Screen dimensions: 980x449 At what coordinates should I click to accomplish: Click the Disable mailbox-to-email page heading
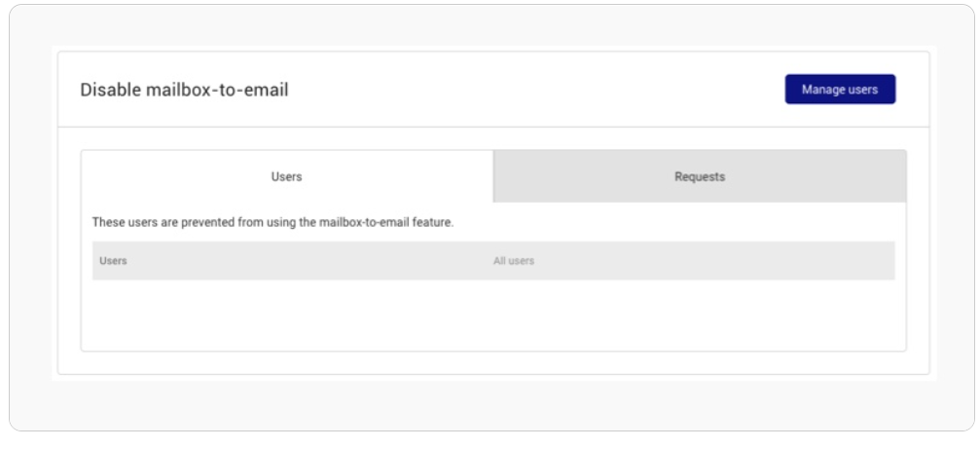coord(184,90)
